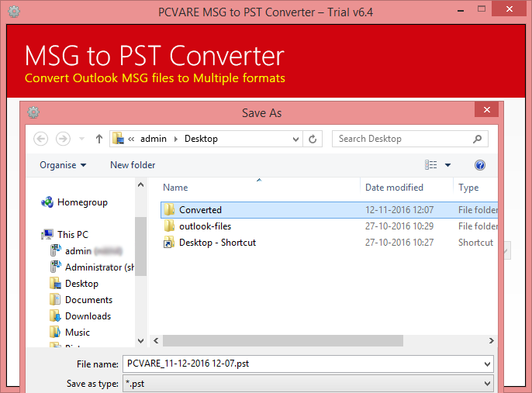Screen dimensions: 532x393
Task: Click the admin breadcrumb in address bar
Action: pyautogui.click(x=154, y=139)
